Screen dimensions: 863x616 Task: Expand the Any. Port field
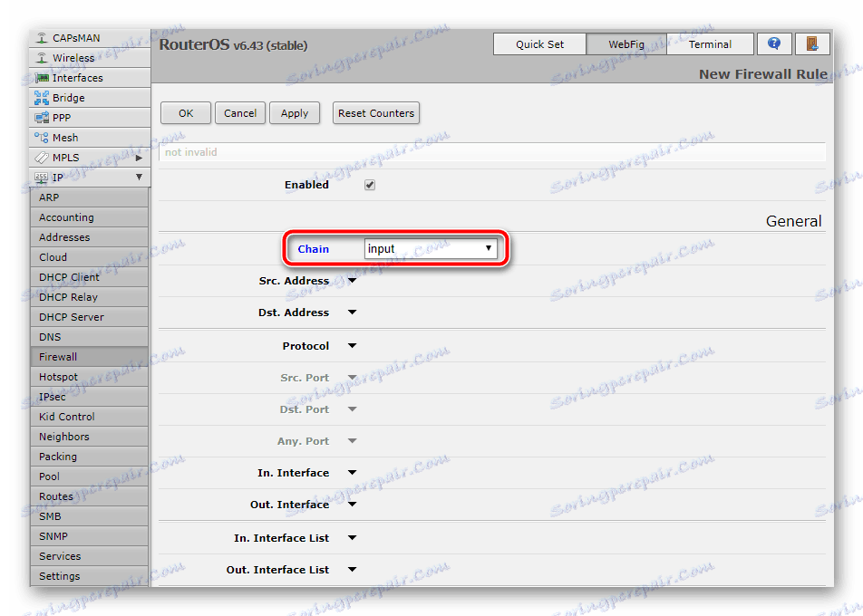point(353,441)
